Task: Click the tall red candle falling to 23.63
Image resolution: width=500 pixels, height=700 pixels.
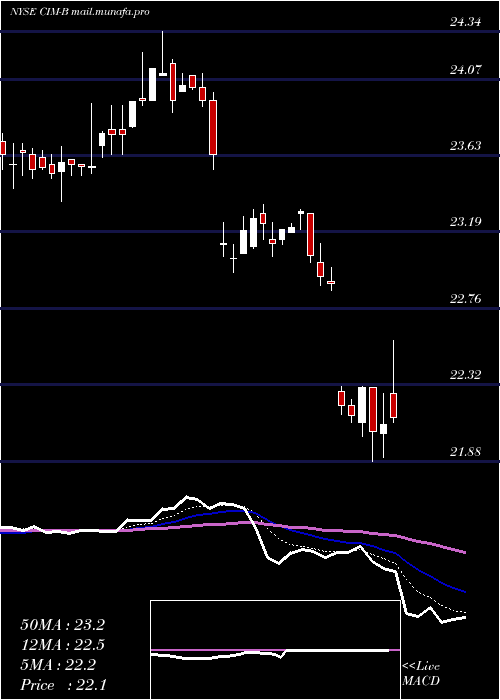Action: point(213,127)
